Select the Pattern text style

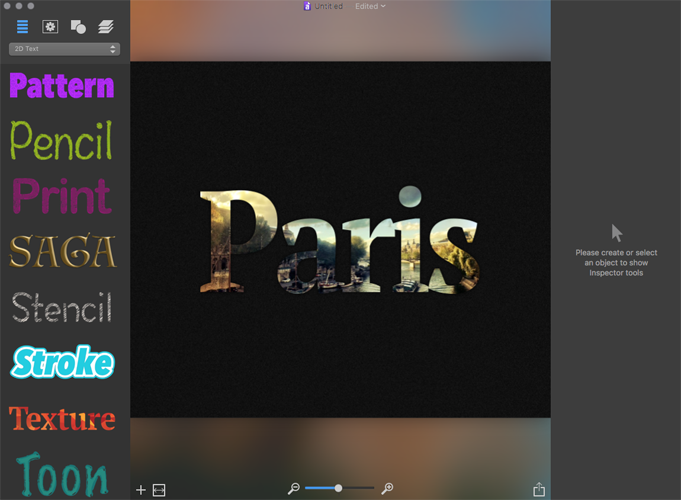tap(62, 86)
